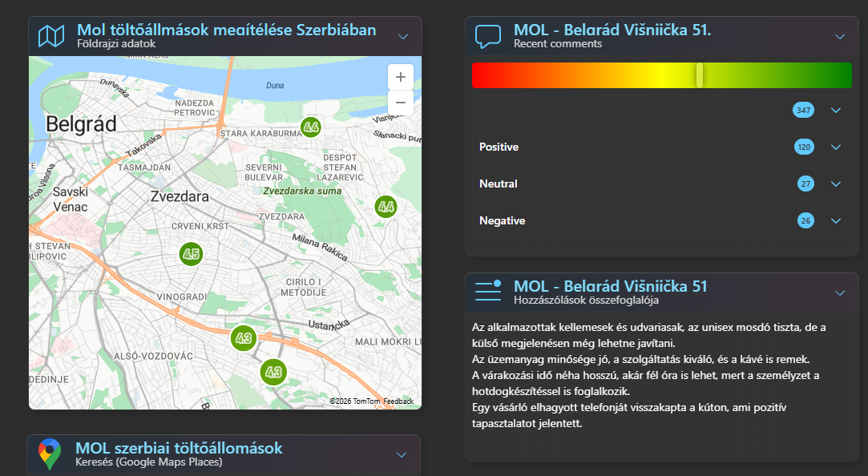Click the VINOGRADI map label

pos(182,297)
